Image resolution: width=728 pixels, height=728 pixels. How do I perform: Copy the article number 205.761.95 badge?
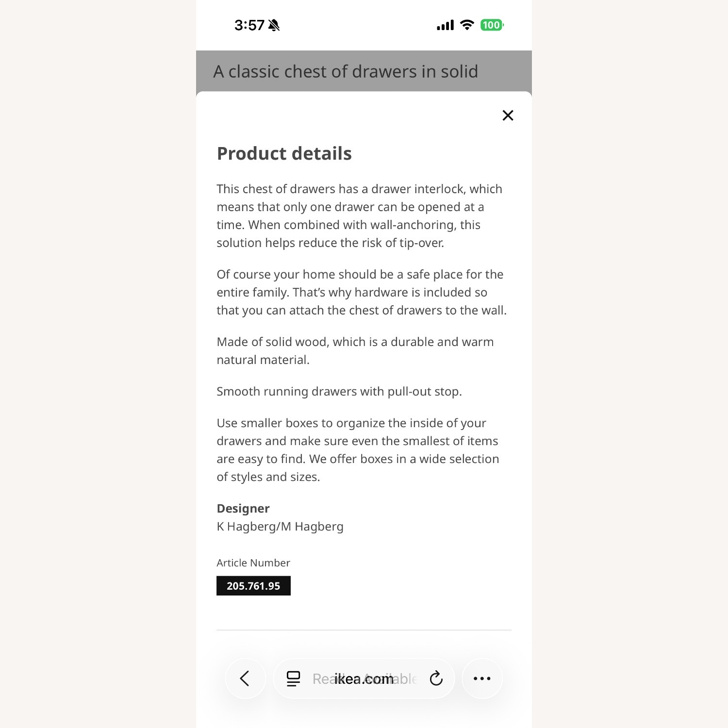click(253, 586)
